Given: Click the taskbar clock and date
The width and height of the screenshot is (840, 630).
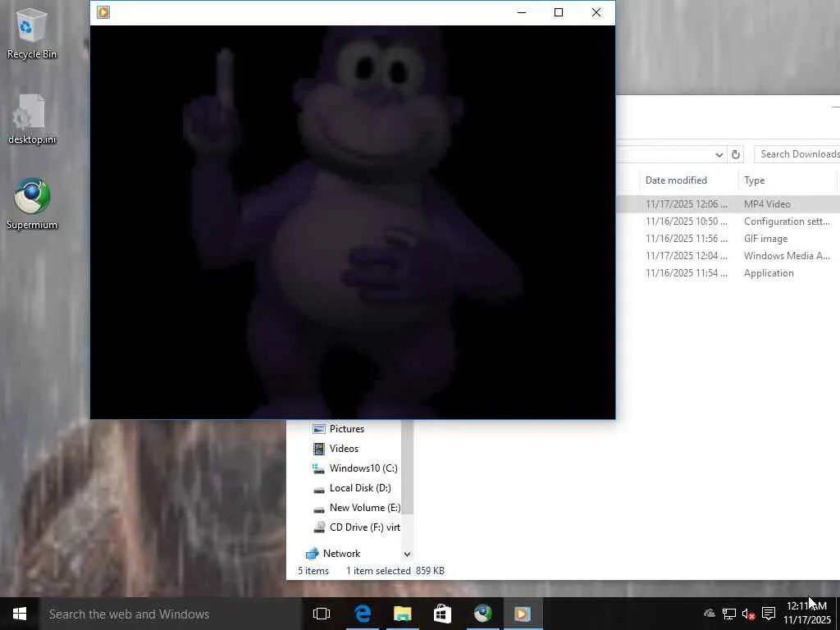Looking at the screenshot, I should click(807, 614).
